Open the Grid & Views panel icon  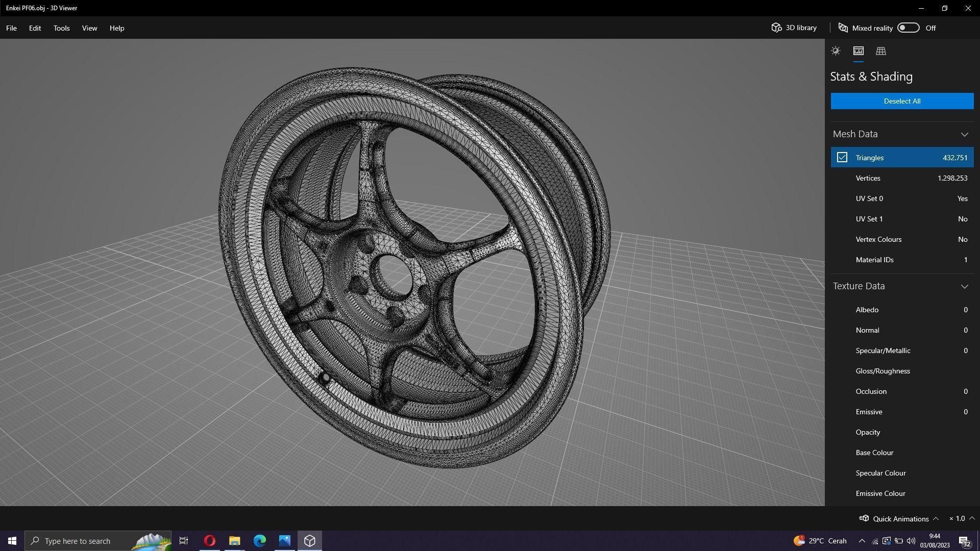(880, 51)
